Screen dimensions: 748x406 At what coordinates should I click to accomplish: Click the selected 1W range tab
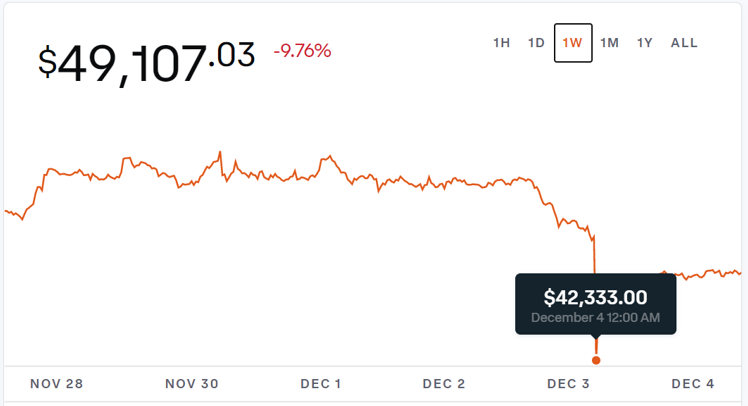573,43
